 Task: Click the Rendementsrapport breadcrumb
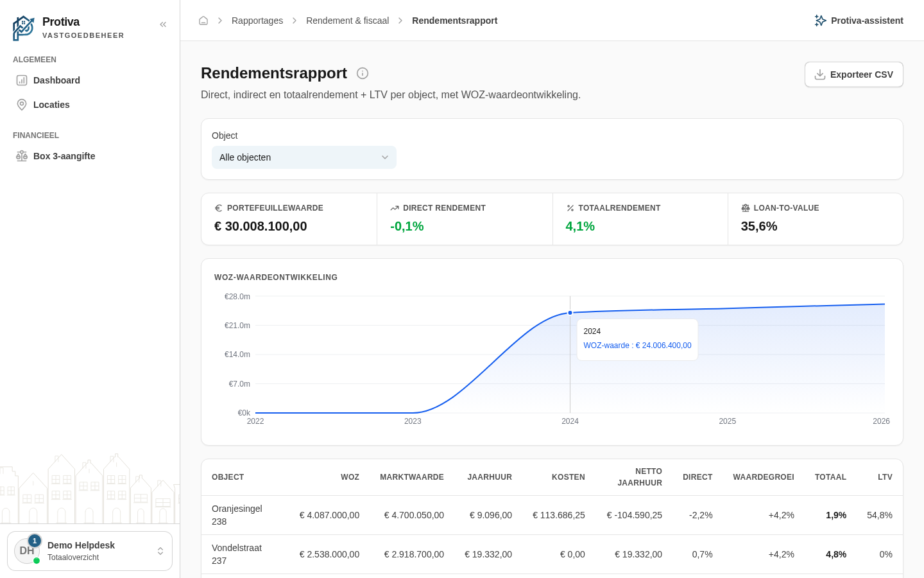(x=455, y=21)
